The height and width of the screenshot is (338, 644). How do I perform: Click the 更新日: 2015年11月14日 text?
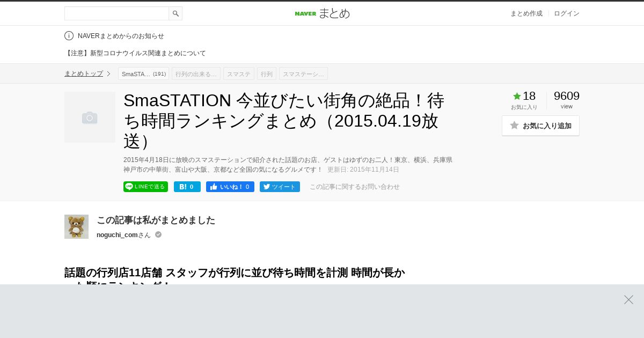(363, 170)
